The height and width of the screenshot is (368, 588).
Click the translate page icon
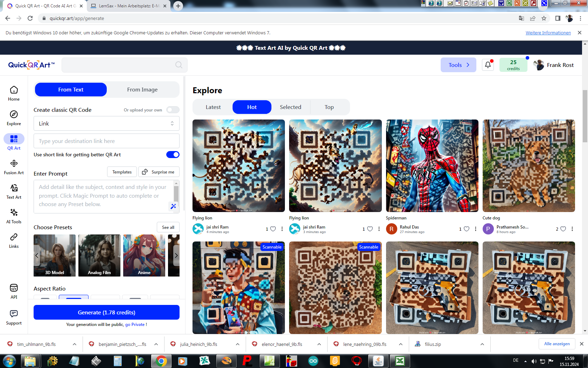point(521,18)
